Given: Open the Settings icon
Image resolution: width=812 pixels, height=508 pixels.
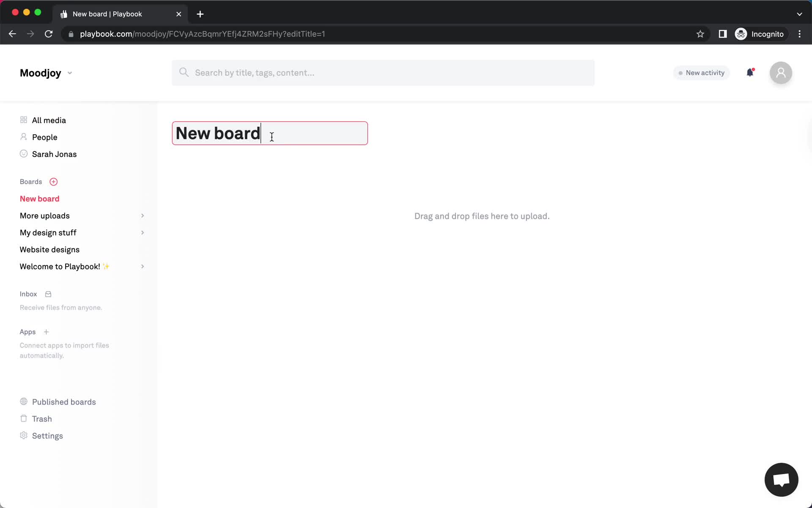Looking at the screenshot, I should click(22, 436).
